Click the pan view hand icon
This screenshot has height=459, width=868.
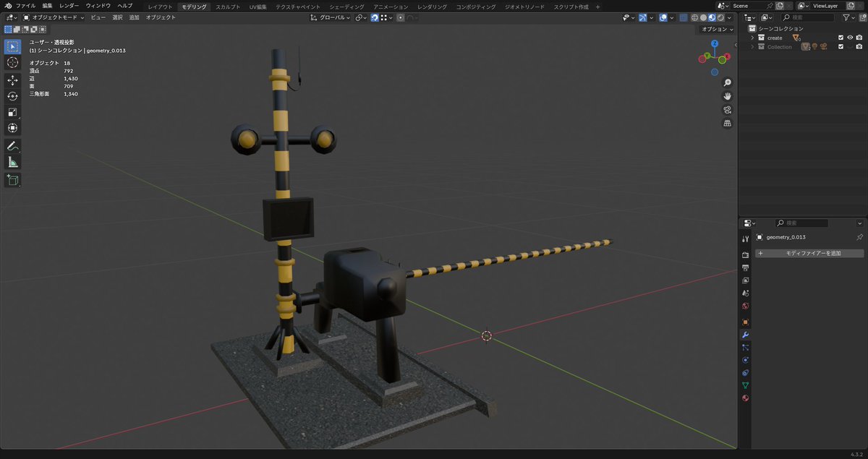[727, 96]
